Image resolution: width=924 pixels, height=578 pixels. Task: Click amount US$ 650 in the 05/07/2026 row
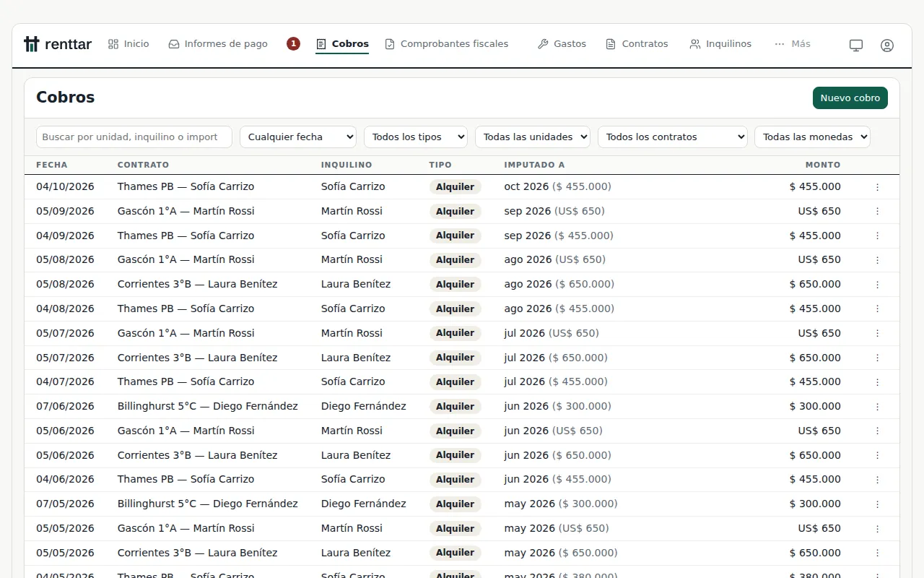pos(819,333)
